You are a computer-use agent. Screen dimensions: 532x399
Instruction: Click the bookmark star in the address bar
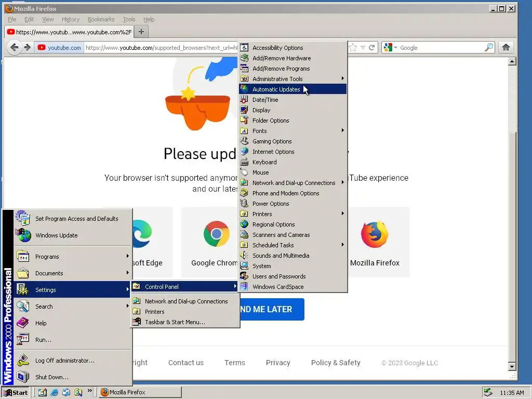353,47
